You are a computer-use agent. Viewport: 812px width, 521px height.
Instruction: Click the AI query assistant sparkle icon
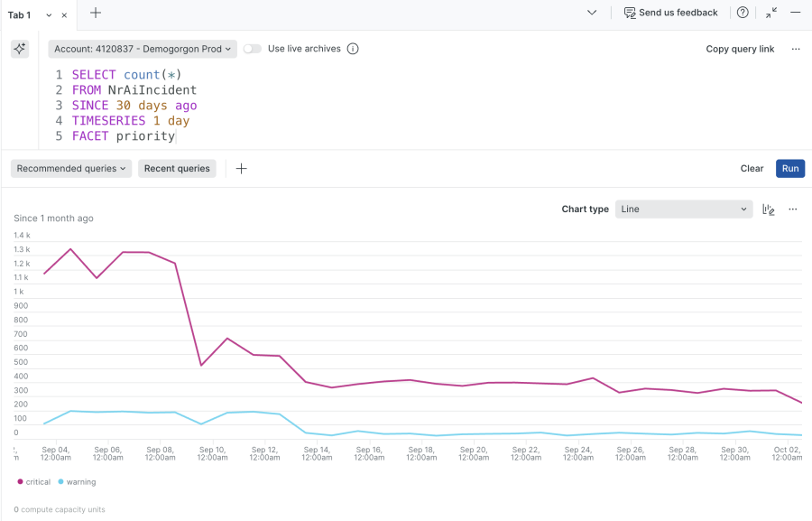point(19,49)
